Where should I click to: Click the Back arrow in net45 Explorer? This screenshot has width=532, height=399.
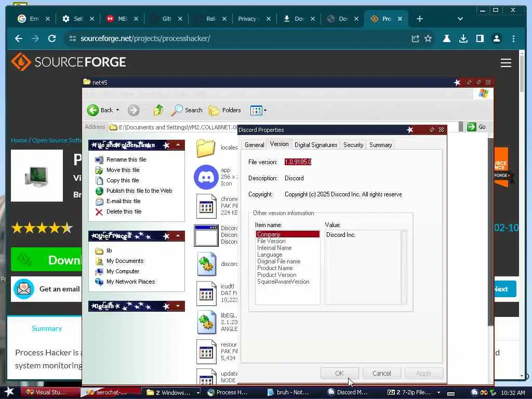[93, 110]
